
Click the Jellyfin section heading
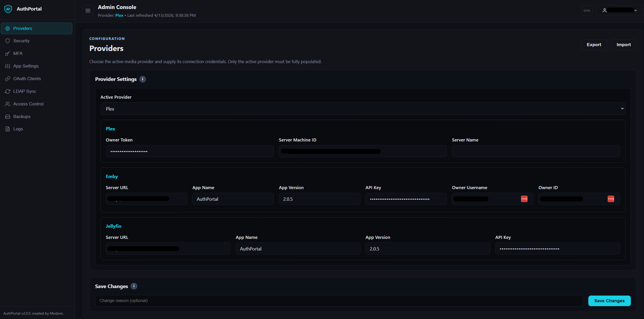coord(113,226)
